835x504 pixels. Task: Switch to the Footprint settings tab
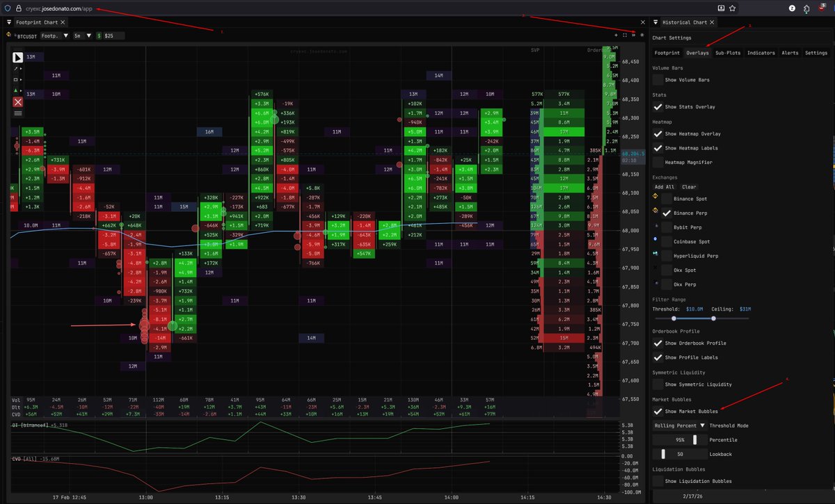(x=667, y=53)
